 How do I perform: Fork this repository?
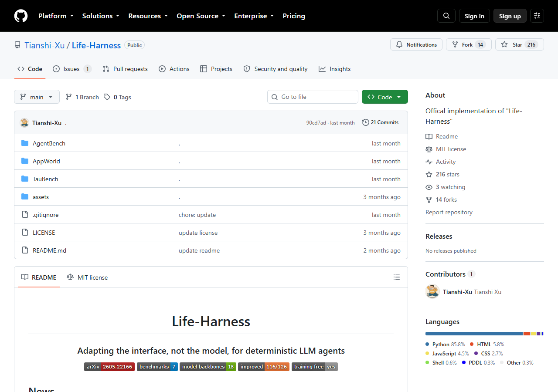pos(469,44)
